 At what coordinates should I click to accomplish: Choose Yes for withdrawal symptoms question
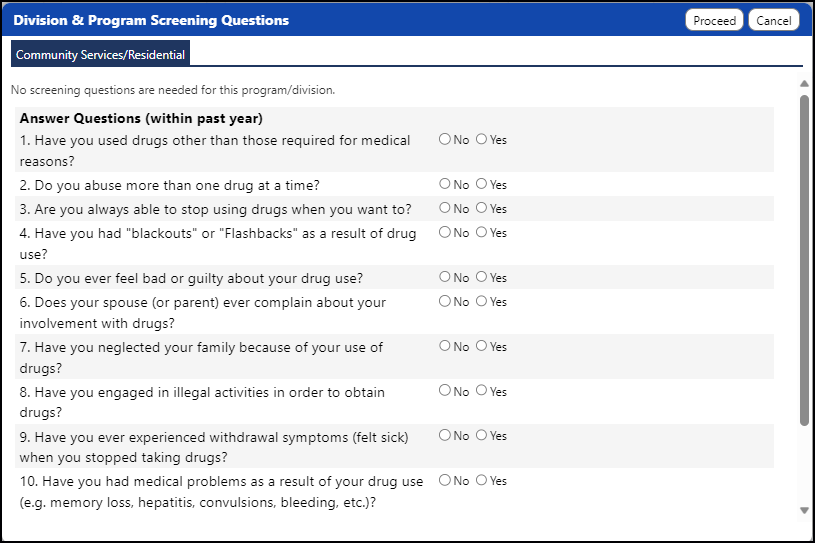[481, 435]
